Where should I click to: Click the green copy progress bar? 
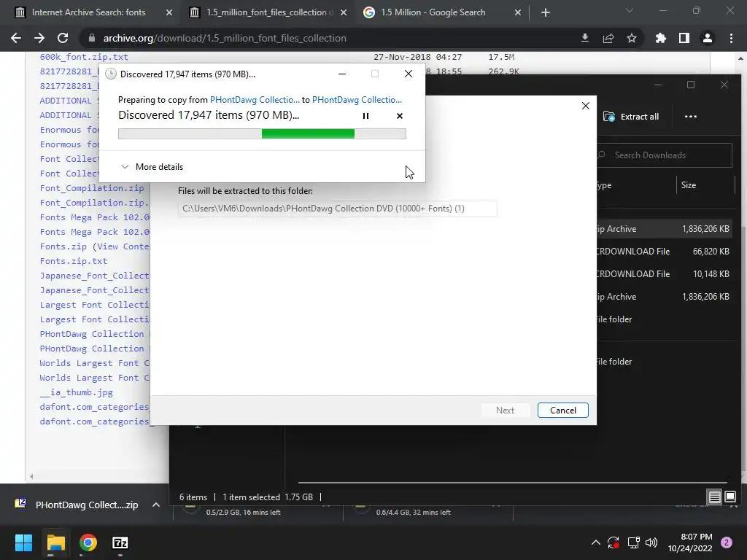tap(262, 134)
